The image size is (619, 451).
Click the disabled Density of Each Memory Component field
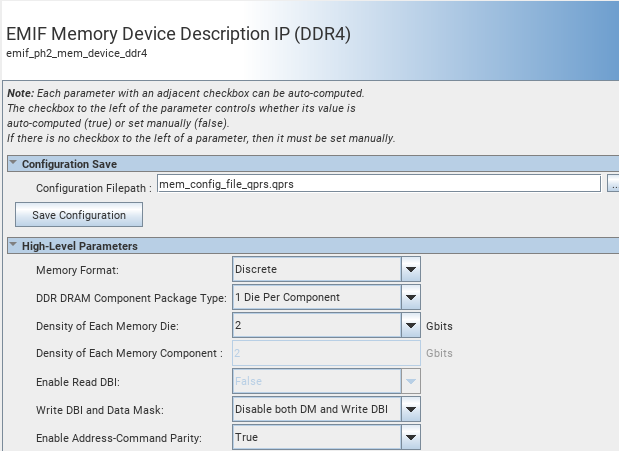coord(325,353)
